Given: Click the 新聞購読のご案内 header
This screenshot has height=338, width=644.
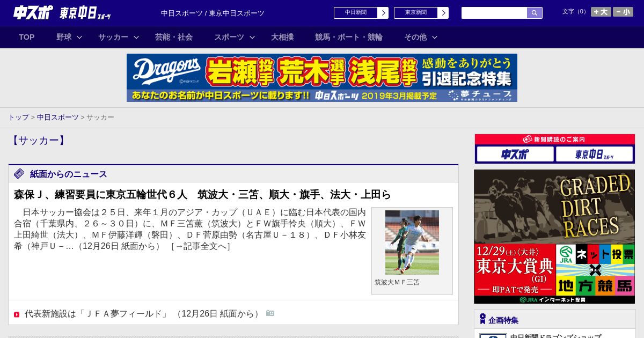Looking at the screenshot, I should click(x=555, y=139).
